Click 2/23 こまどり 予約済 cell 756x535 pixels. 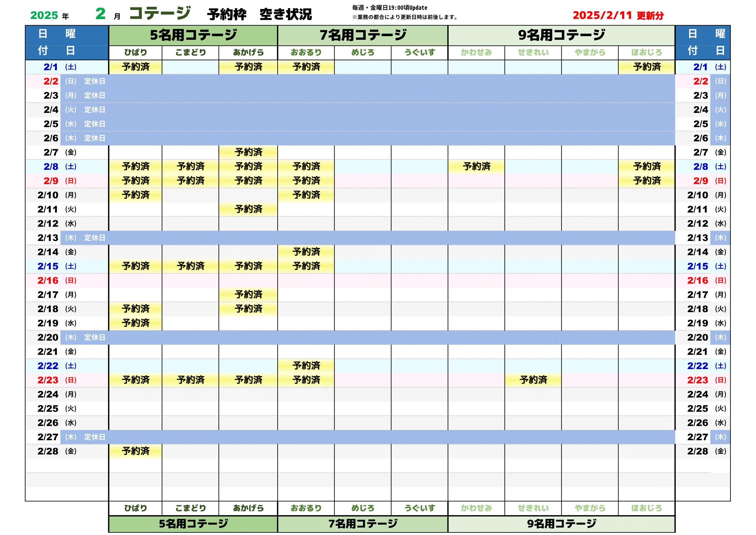tap(190, 380)
